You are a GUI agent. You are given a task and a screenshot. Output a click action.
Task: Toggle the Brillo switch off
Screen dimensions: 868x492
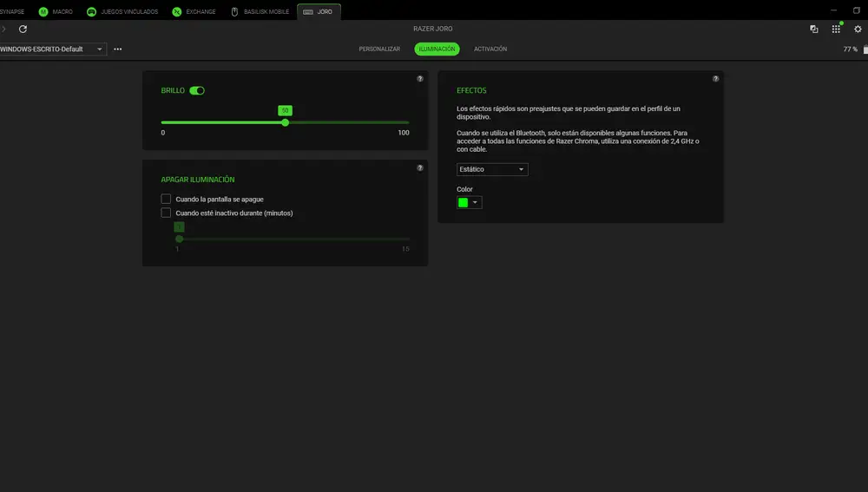tap(197, 90)
